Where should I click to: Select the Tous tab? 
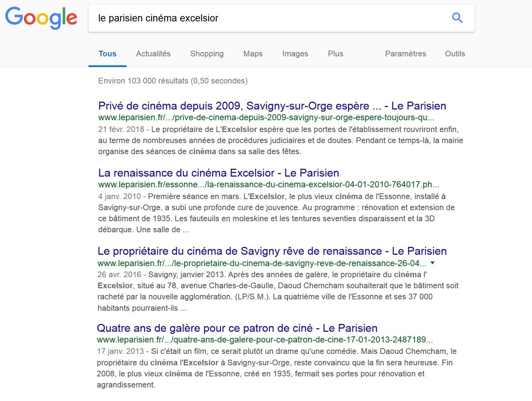click(107, 54)
